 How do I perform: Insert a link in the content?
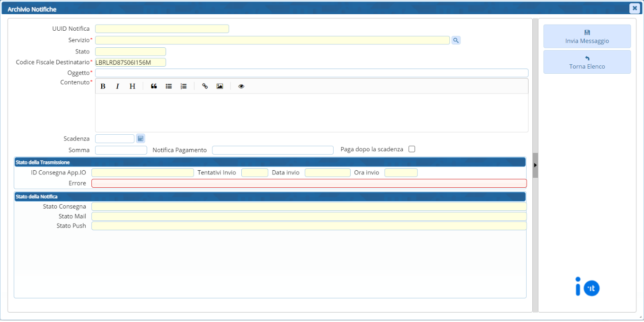(x=205, y=86)
